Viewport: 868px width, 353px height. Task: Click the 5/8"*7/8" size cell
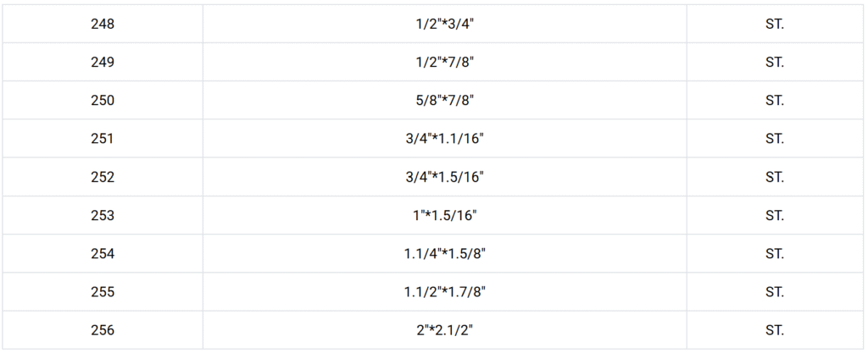coord(444,100)
